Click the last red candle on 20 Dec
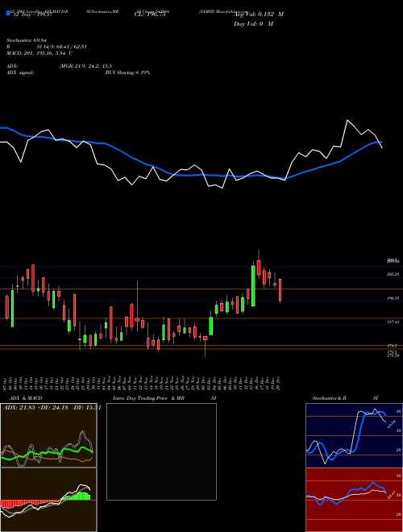 280,290
